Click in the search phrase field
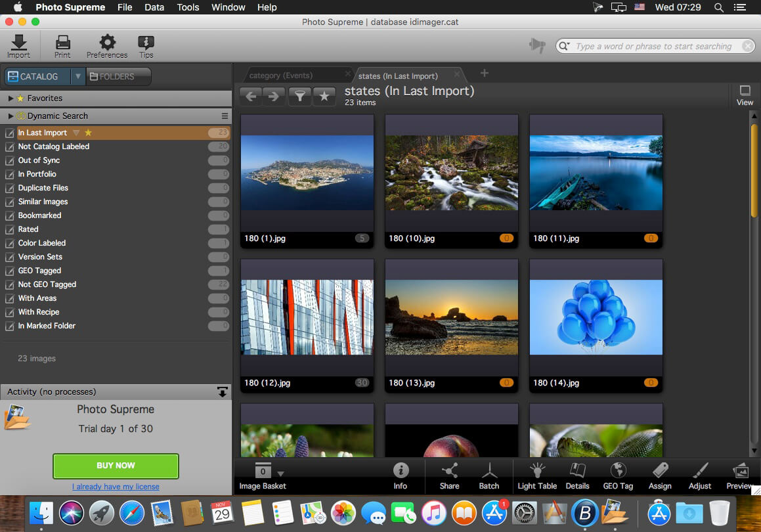Image resolution: width=761 pixels, height=532 pixels. 654,46
